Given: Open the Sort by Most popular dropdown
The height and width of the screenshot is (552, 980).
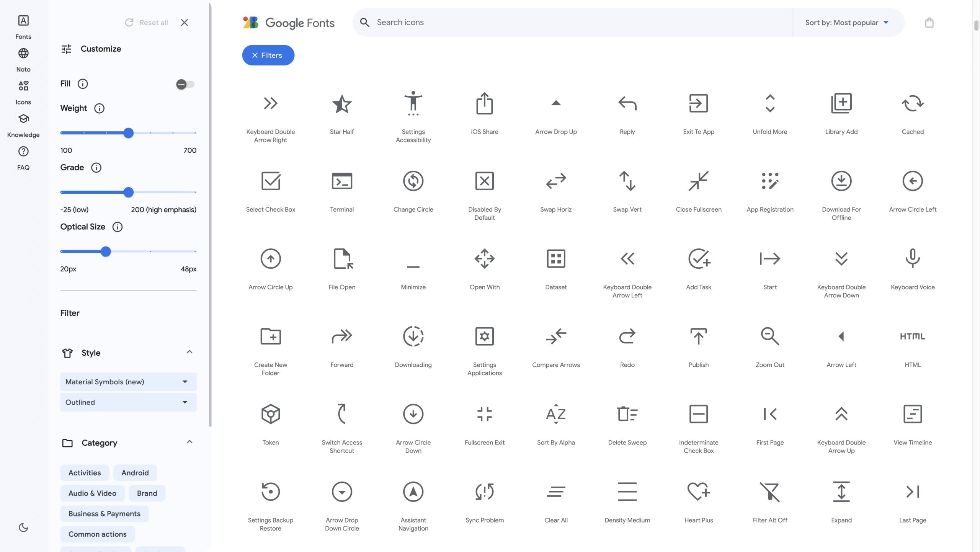Looking at the screenshot, I should point(847,23).
